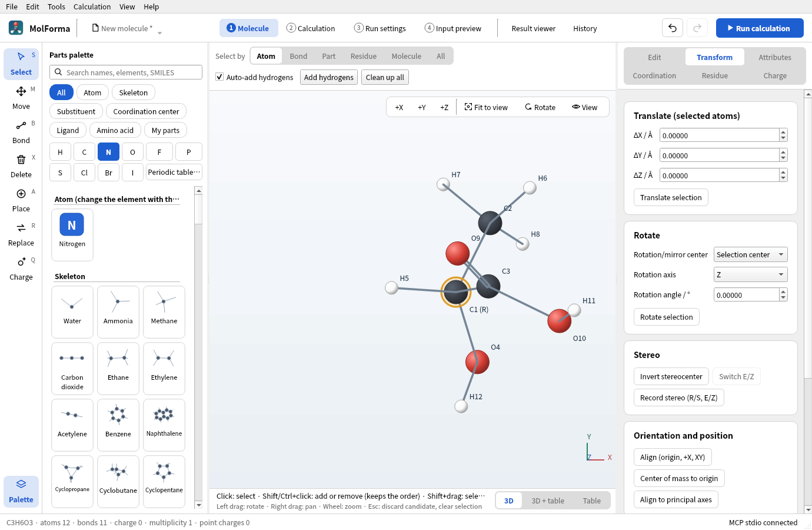Select the Delete trash tool
Image resolution: width=812 pixels, height=530 pixels.
21,166
